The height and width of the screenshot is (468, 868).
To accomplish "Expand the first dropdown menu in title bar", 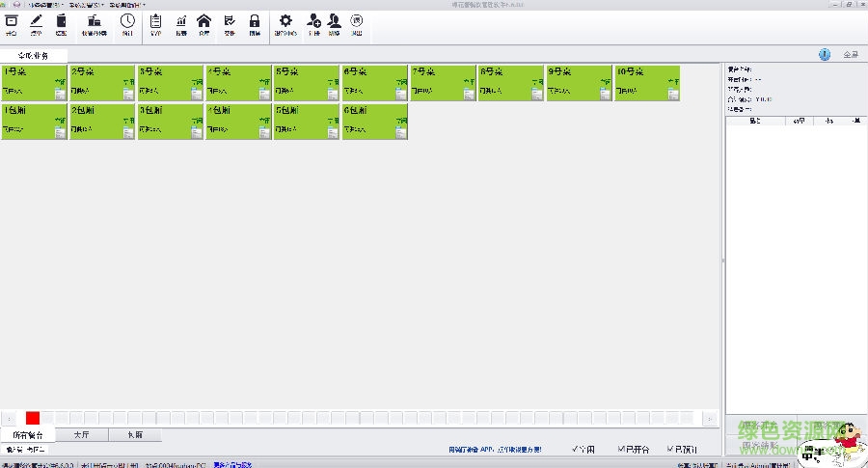I will (45, 4).
